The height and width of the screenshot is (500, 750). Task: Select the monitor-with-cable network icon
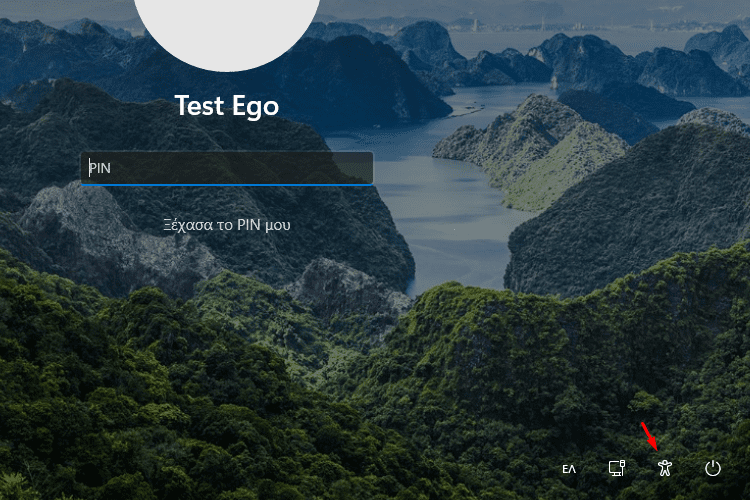click(x=617, y=468)
